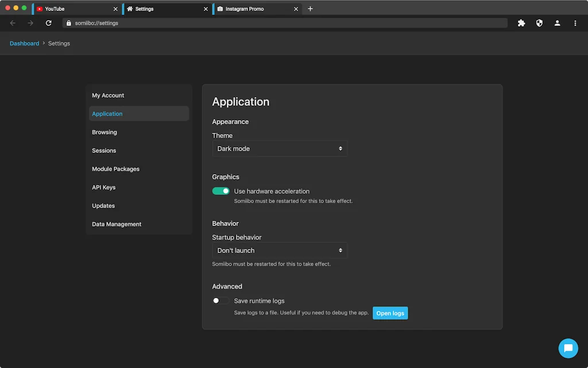Open the chat support bubble
Viewport: 588px width, 368px height.
coord(568,348)
